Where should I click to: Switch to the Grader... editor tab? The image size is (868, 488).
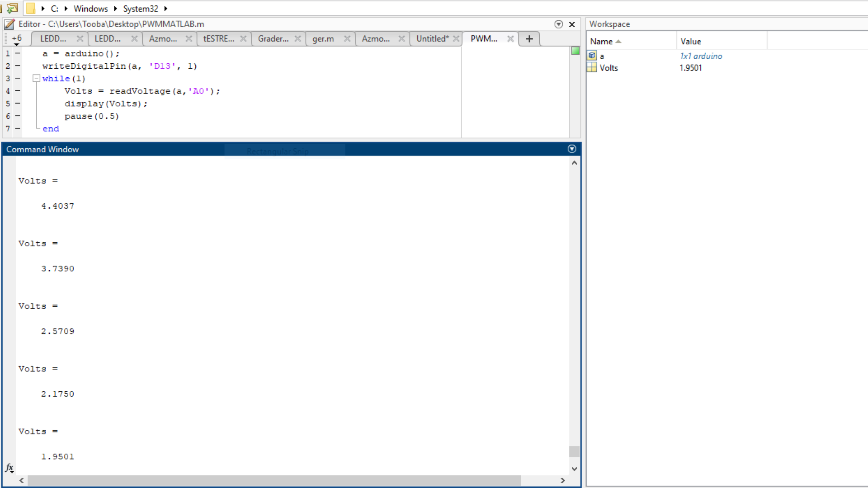(273, 39)
